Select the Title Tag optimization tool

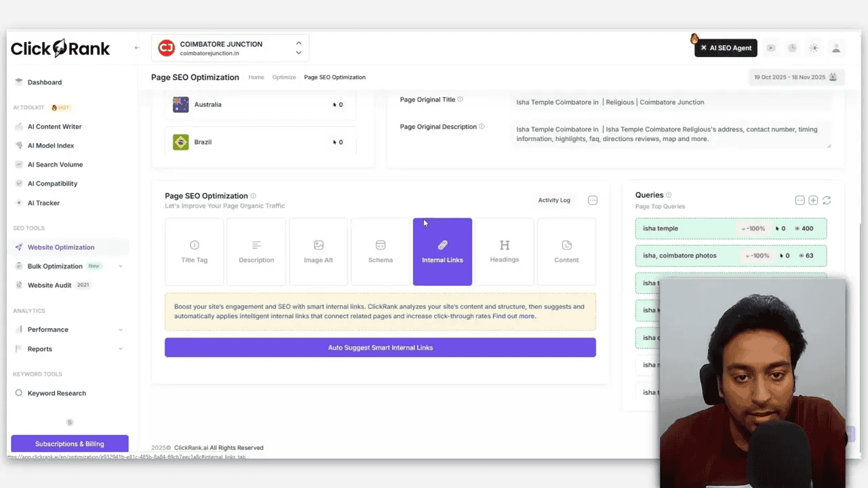click(x=194, y=251)
